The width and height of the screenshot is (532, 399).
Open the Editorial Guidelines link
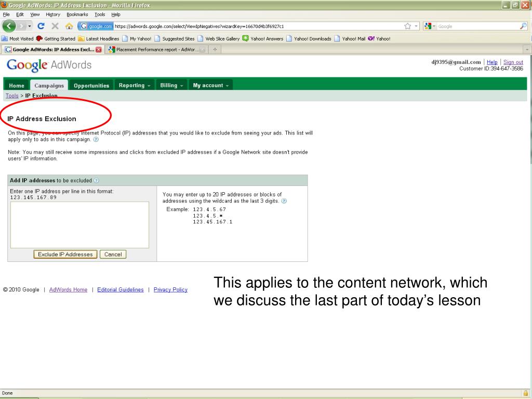point(121,290)
